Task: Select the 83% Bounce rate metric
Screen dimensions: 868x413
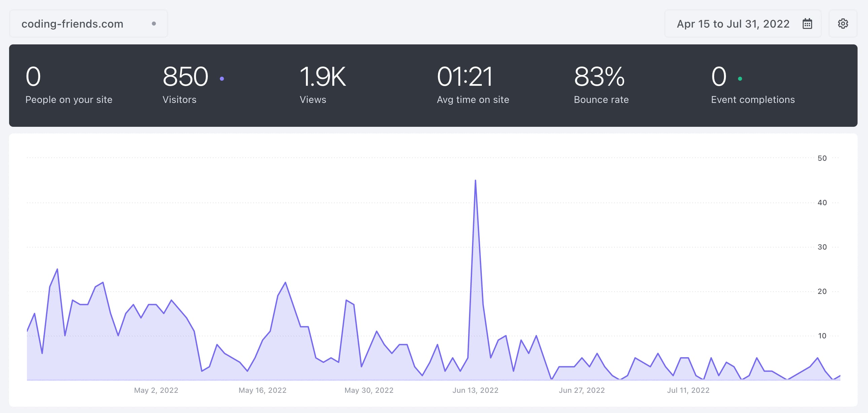Action: click(601, 85)
